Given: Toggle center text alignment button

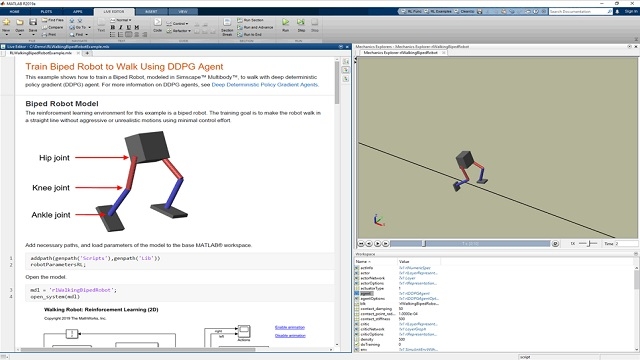Looking at the screenshot, I should (137, 35).
